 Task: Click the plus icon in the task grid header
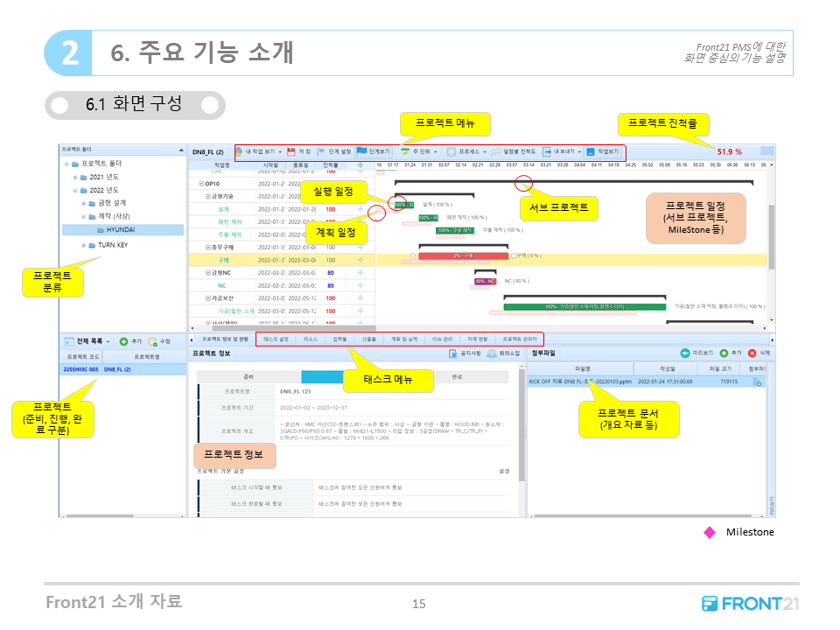coord(360,165)
